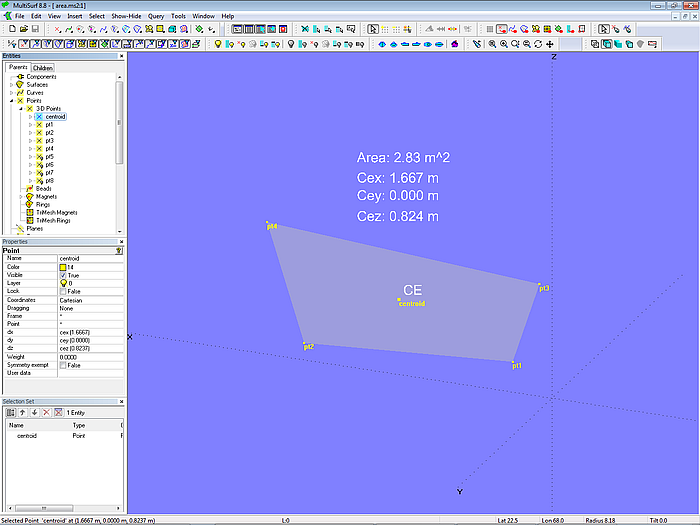The height and width of the screenshot is (525, 700).
Task: Toggle the Visible checkbox in Properties
Action: pos(64,275)
